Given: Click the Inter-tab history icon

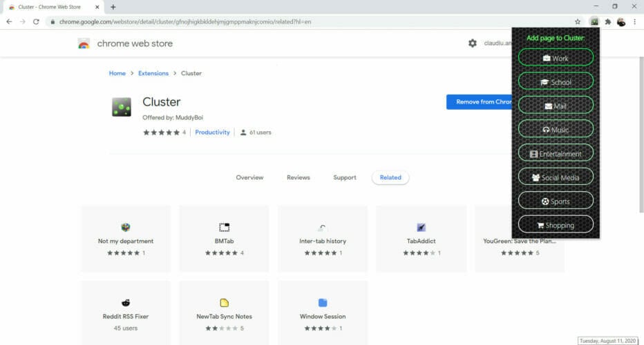Looking at the screenshot, I should click(323, 227).
